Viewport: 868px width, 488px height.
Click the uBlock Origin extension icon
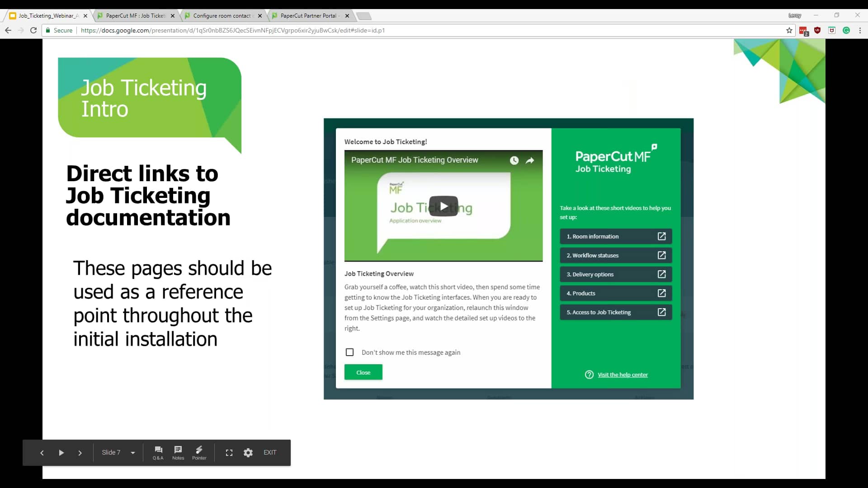(817, 30)
